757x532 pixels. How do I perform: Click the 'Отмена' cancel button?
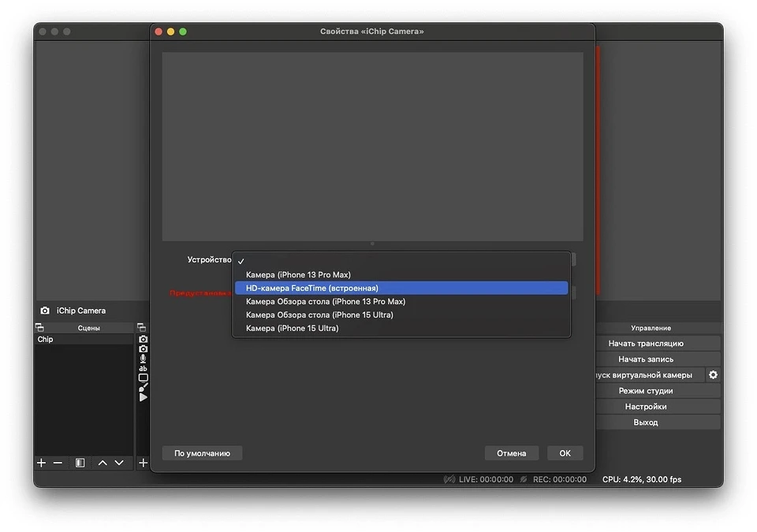pyautogui.click(x=511, y=453)
